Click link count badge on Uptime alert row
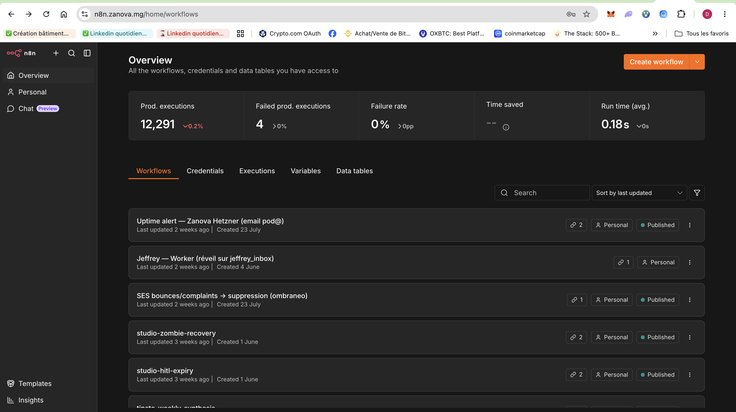 click(576, 225)
